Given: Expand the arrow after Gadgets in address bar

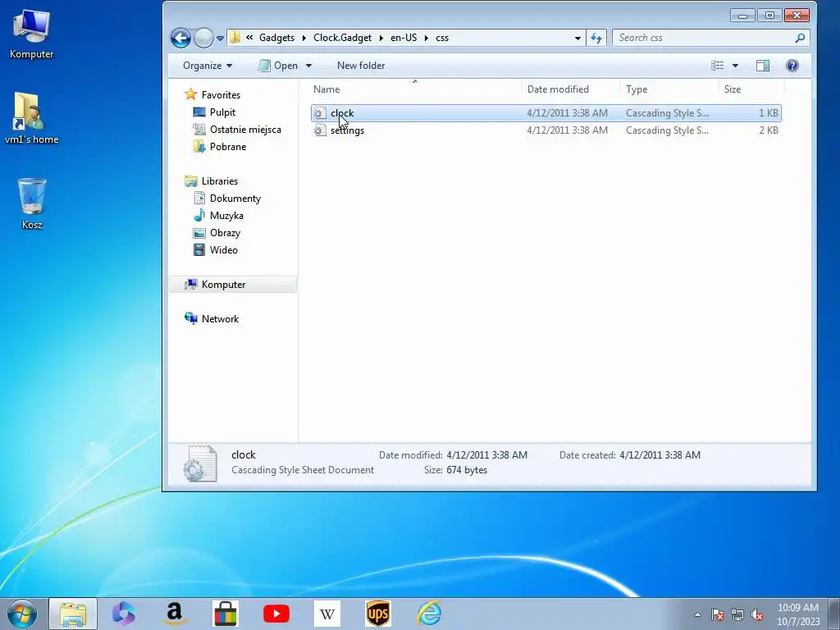Looking at the screenshot, I should pos(304,38).
